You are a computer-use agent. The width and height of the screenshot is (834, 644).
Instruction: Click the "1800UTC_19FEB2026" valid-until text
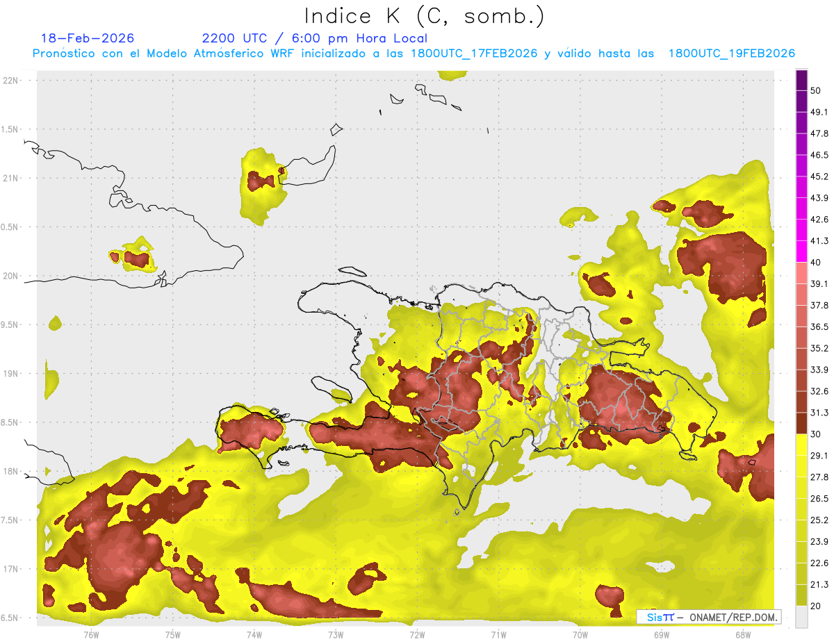click(731, 53)
